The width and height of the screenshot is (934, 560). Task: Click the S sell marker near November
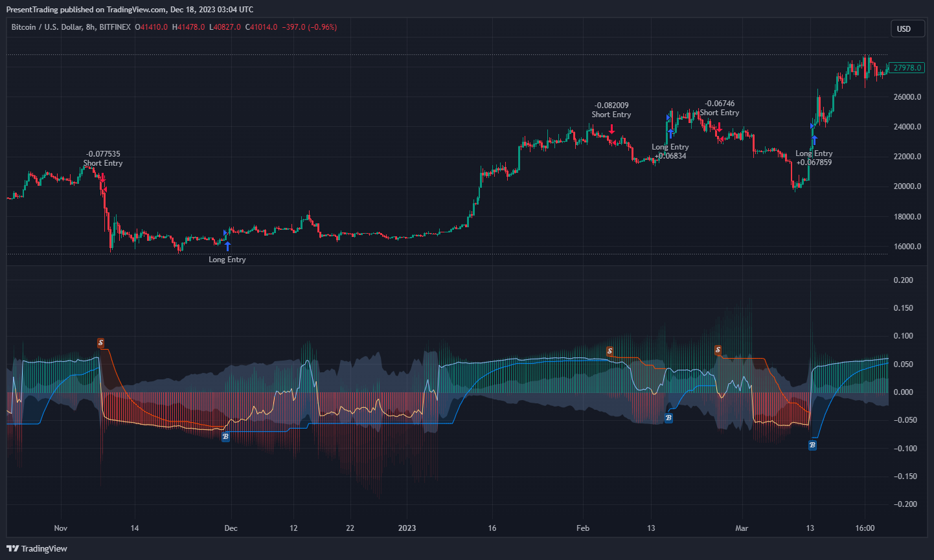(x=100, y=342)
